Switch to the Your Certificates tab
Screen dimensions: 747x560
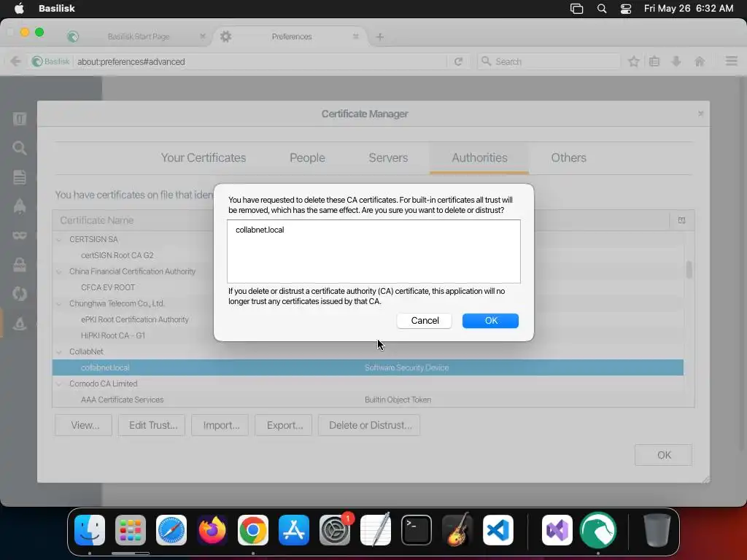point(204,157)
